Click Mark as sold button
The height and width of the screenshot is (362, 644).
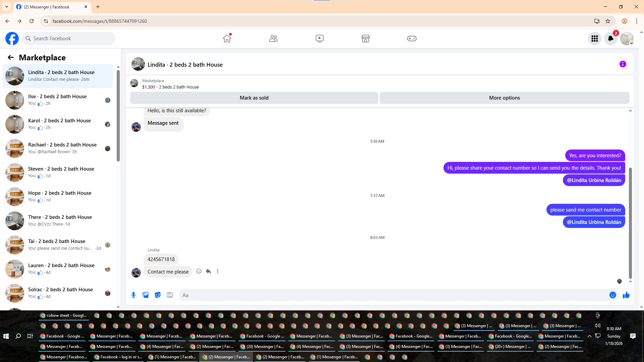tap(254, 98)
